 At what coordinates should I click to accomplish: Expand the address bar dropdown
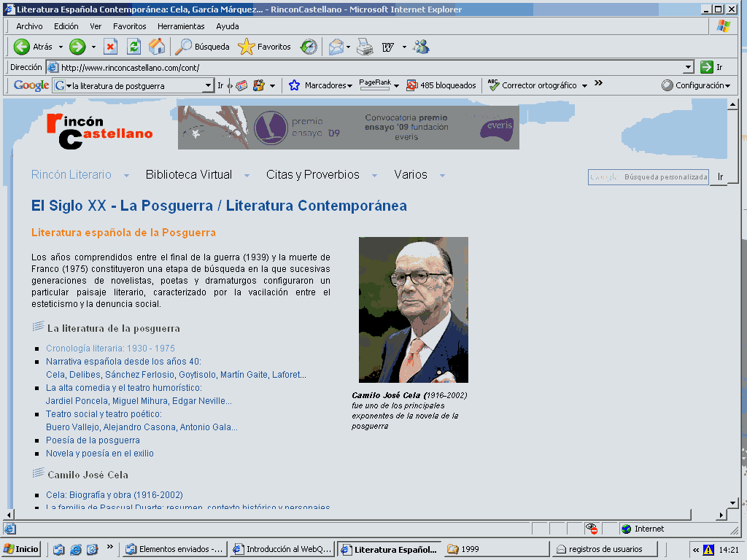point(689,68)
